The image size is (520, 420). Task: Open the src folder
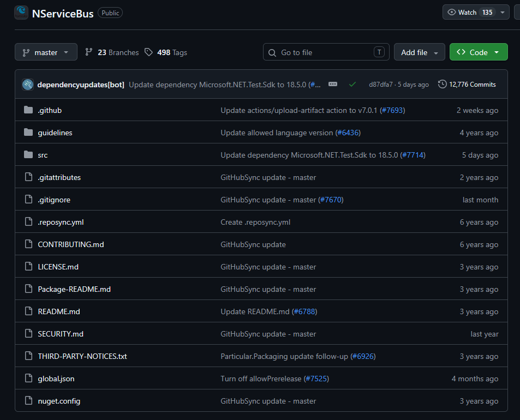(43, 155)
